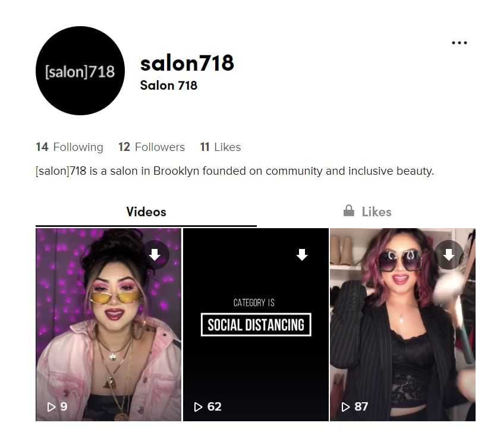This screenshot has height=448, width=494.
Task: Open the pink jacket video thumbnail
Action: [x=108, y=324]
